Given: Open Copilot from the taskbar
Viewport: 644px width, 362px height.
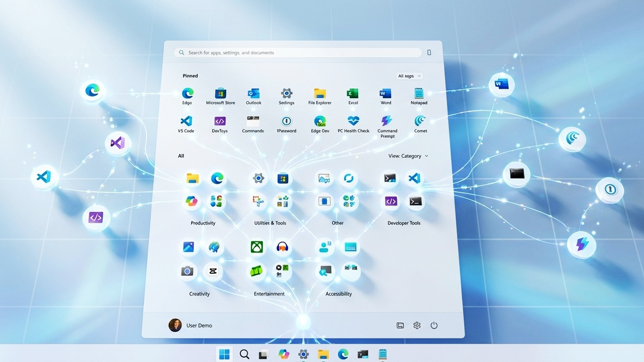Looking at the screenshot, I should click(x=284, y=354).
